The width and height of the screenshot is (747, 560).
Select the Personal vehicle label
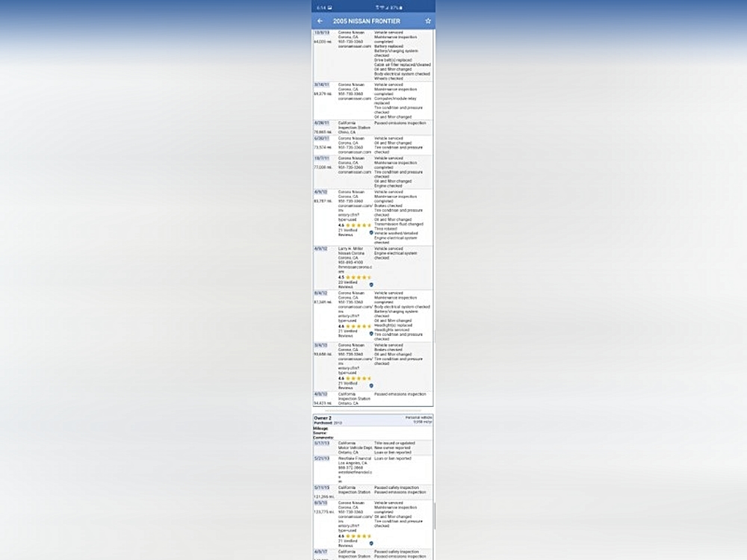tap(419, 417)
